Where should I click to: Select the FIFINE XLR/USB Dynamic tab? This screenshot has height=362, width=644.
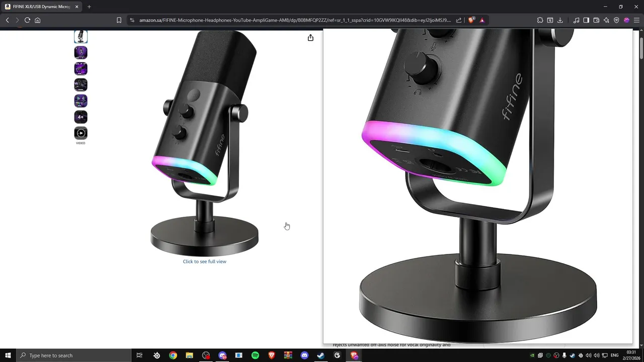41,7
